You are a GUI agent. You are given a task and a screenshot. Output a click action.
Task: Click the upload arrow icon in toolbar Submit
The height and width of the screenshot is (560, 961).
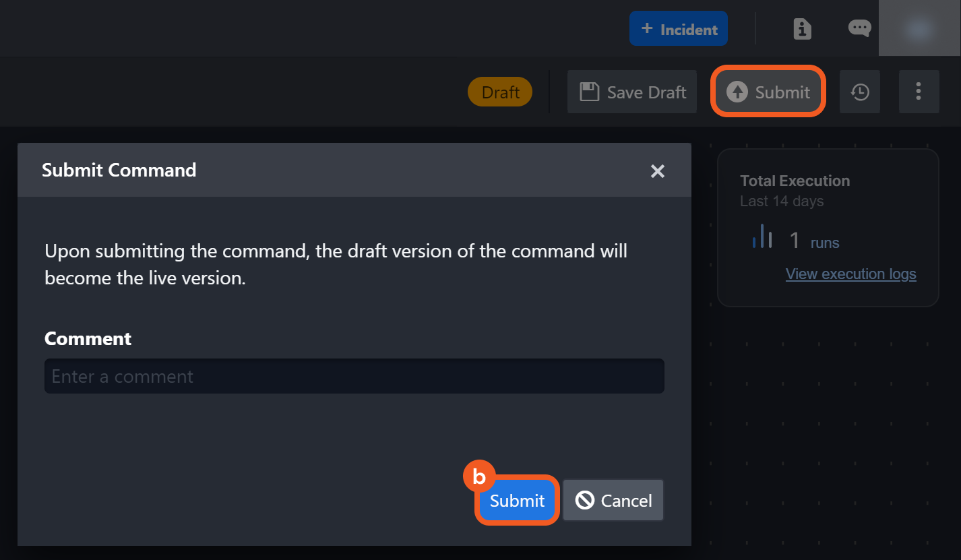[737, 92]
